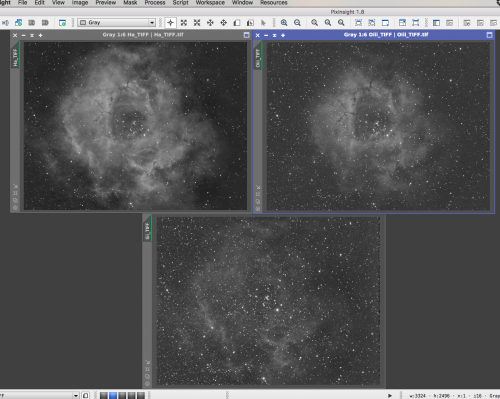Click the zoom in magnifier icon
The image size is (500, 399).
click(x=284, y=23)
